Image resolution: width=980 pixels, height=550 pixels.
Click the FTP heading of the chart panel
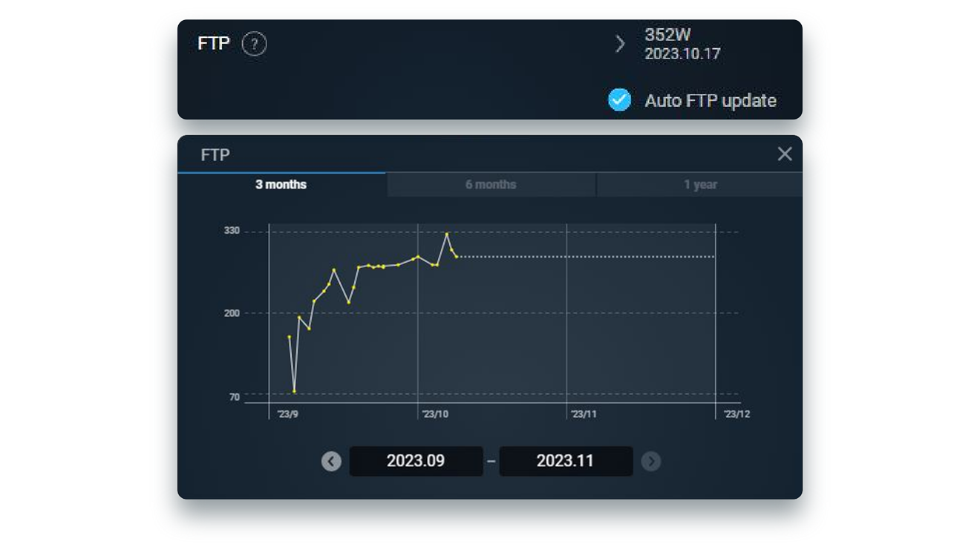tap(215, 154)
